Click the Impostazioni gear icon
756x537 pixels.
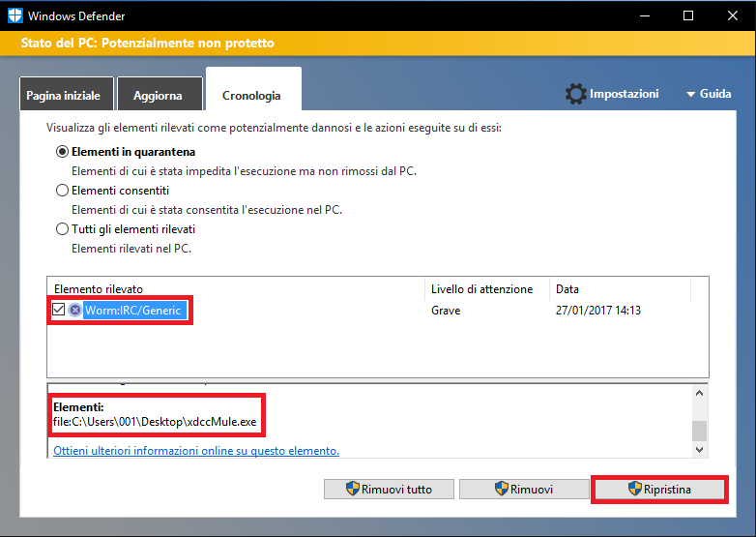576,94
